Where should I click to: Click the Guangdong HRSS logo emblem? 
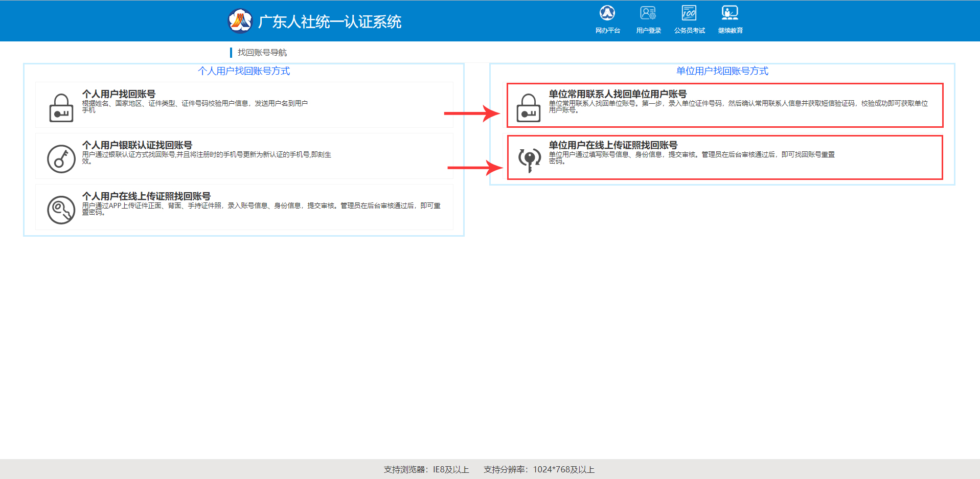[x=240, y=21]
